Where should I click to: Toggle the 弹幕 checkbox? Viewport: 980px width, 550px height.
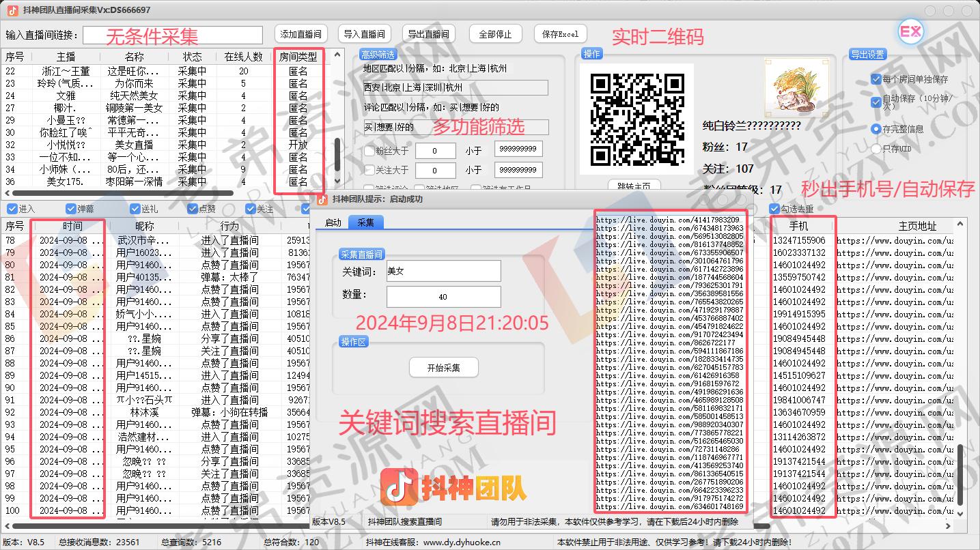(71, 209)
